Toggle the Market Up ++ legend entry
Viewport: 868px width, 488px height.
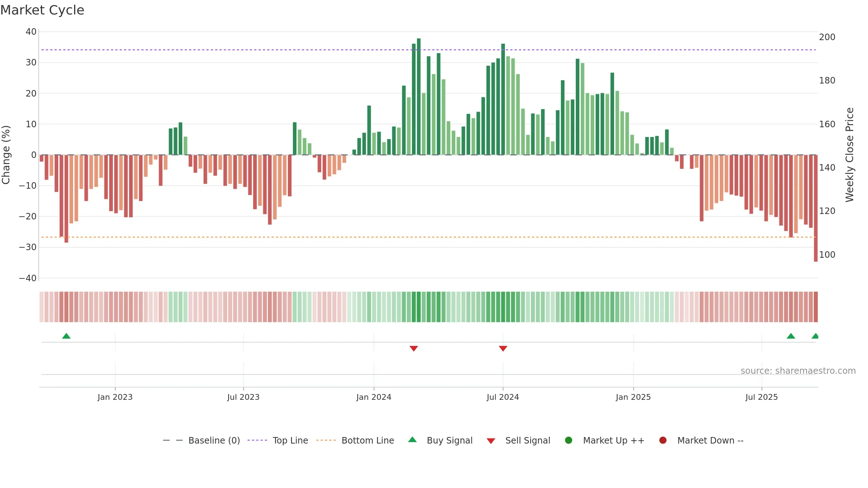point(605,440)
